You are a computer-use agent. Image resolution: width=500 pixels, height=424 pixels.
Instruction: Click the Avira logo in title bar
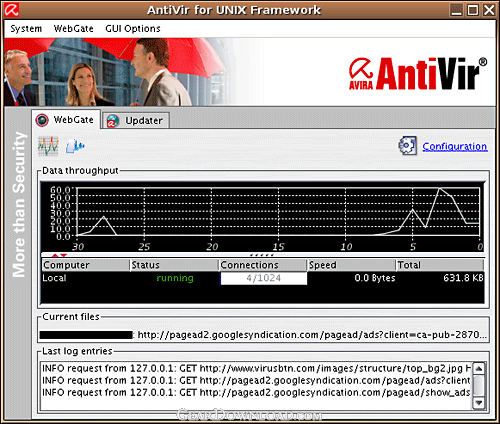(x=11, y=10)
